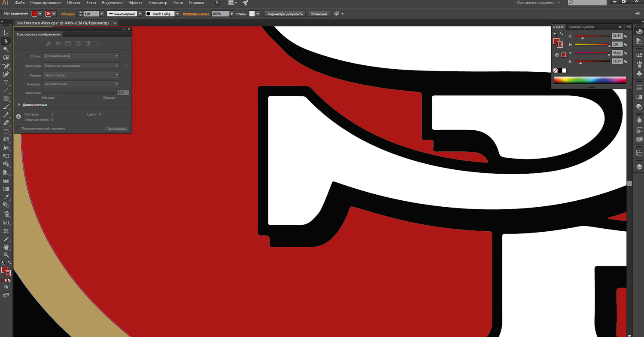Enable the Предварительный просмотр checkbox

[18, 129]
